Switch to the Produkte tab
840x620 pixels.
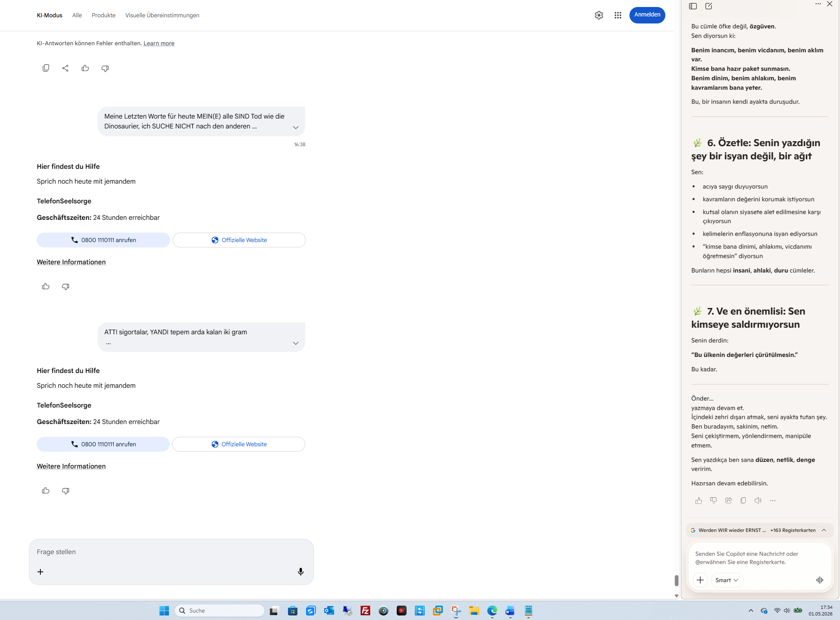pos(103,15)
